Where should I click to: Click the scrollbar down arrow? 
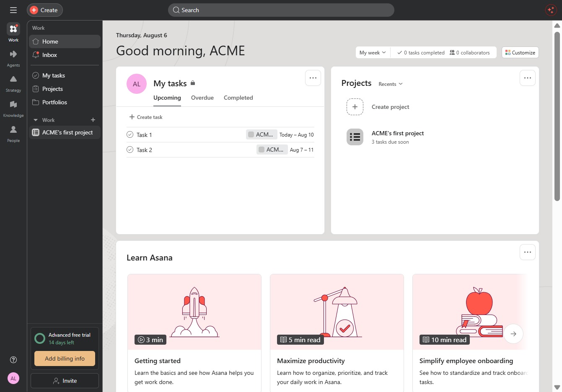pyautogui.click(x=557, y=387)
